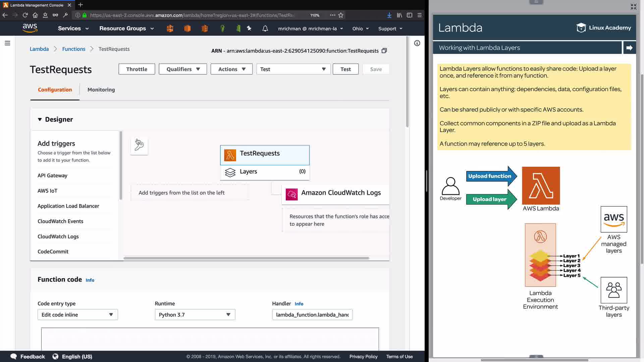The width and height of the screenshot is (644, 362).
Task: Click the key permissions icon in Designer
Action: click(x=139, y=145)
